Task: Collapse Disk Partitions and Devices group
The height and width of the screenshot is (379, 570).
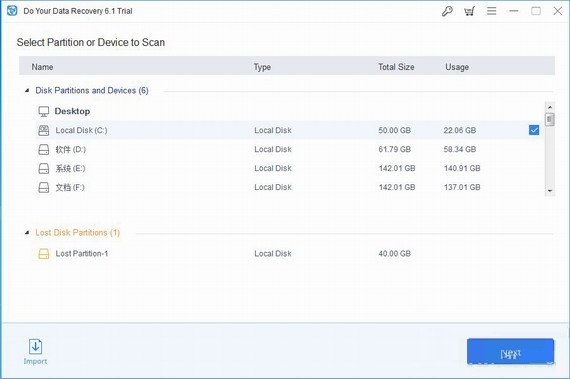Action: [27, 90]
